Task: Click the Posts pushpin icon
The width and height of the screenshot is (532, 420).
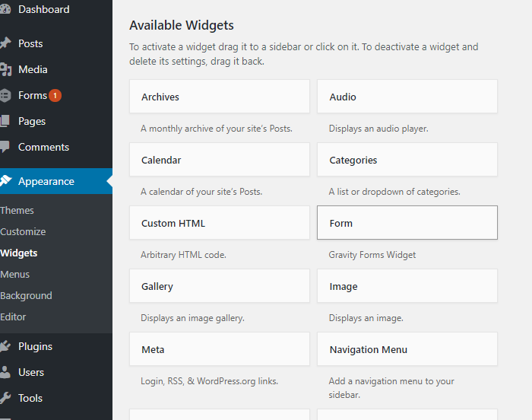Action: click(5, 43)
